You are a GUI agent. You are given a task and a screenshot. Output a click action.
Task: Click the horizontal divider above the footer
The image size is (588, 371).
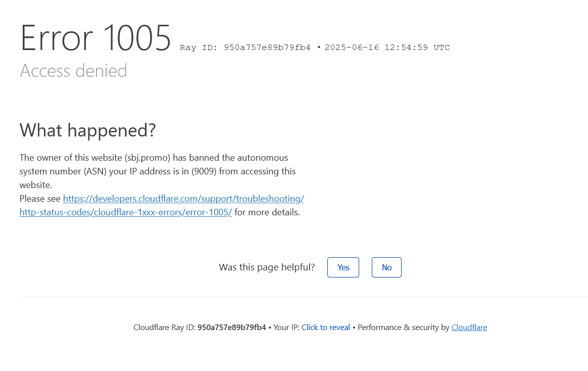[x=303, y=297]
